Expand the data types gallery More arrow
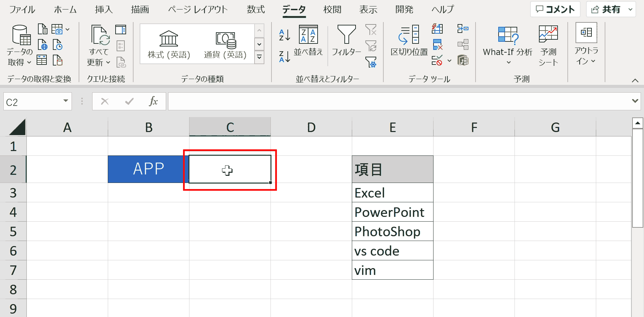 pyautogui.click(x=259, y=57)
